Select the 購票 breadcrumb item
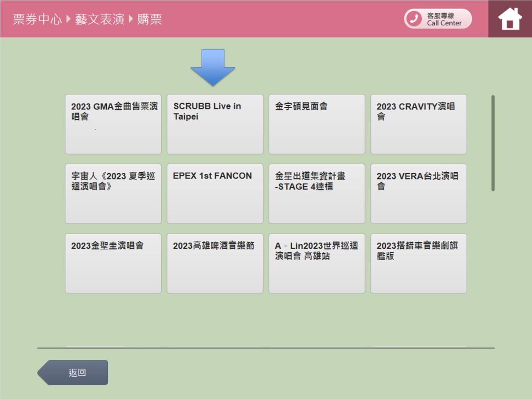 pyautogui.click(x=150, y=19)
